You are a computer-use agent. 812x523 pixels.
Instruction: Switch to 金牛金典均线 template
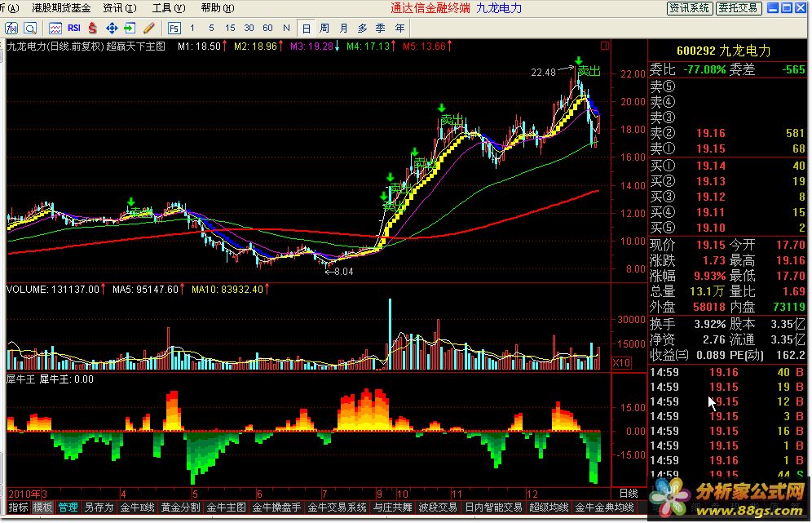pos(605,507)
